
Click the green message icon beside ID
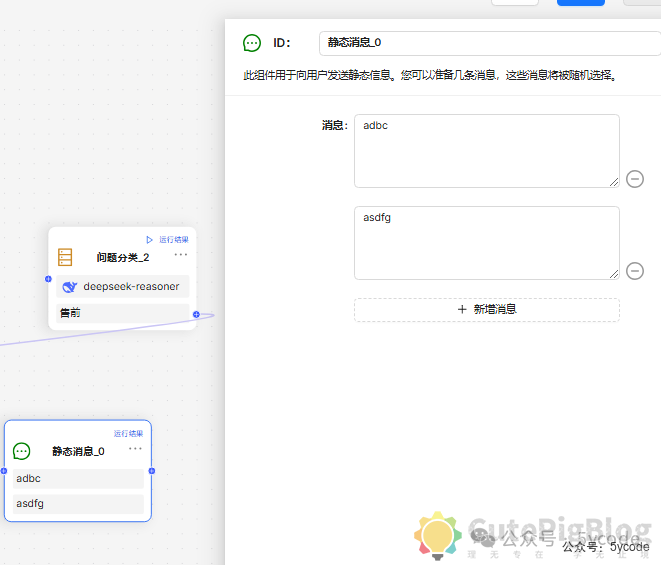pyautogui.click(x=252, y=43)
